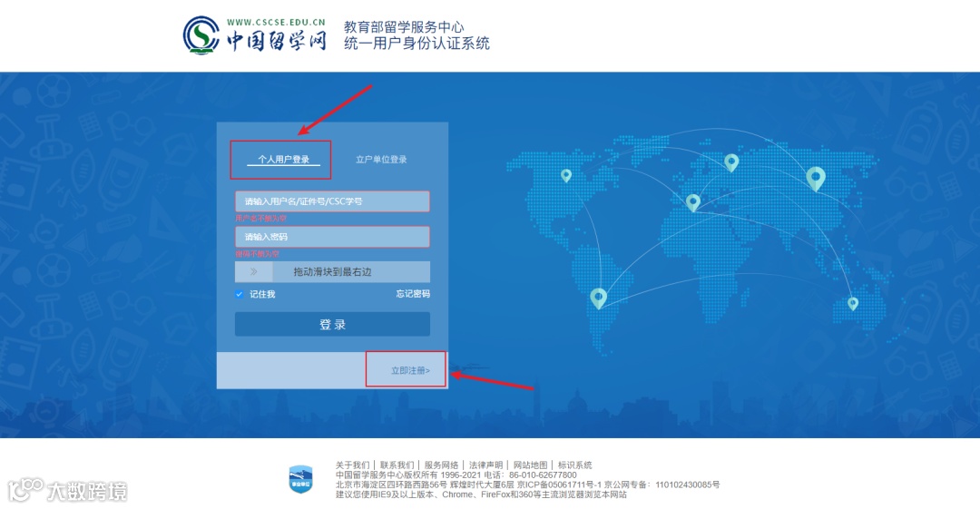Viewport: 980px width, 509px height.
Task: Open the 法律声明 footer link
Action: point(485,465)
